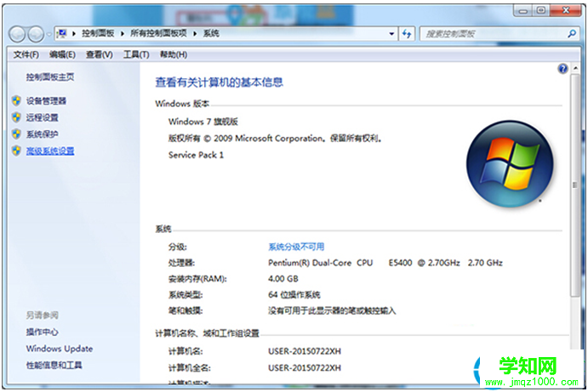Viewport: 588px width, 392px height.
Task: Click the shield icon beside 高级系统设置
Action: 16,151
